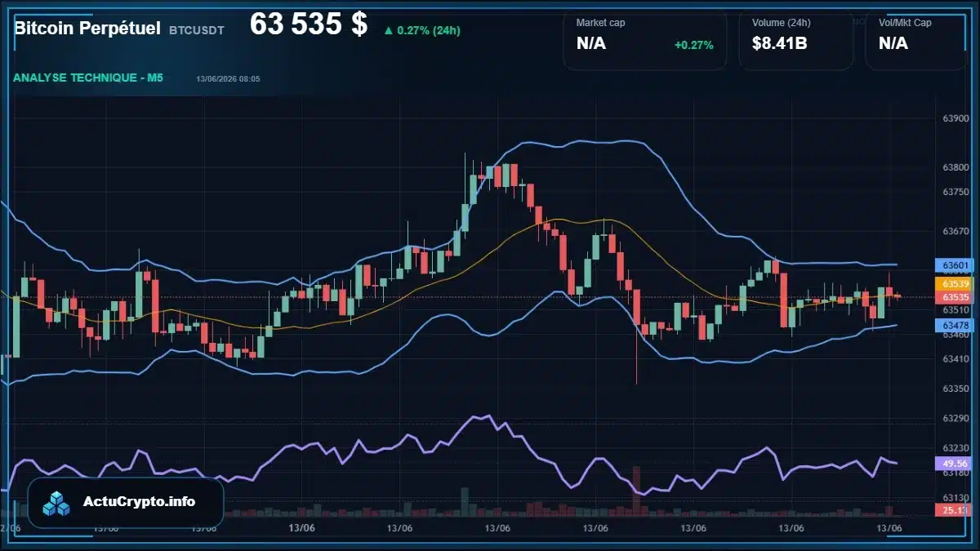Click the 63750 price axis label
This screenshot has height=551, width=980.
pos(955,192)
